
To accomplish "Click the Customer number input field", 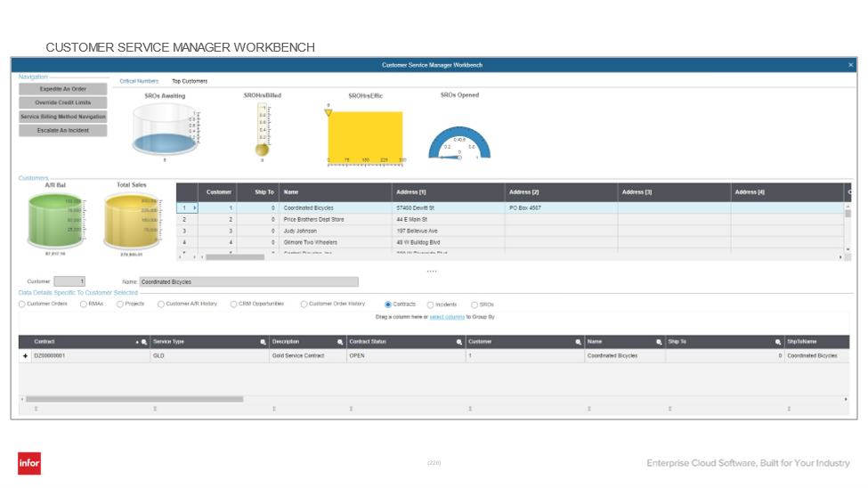I will click(69, 281).
